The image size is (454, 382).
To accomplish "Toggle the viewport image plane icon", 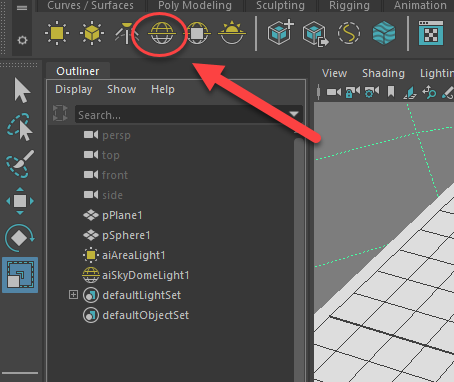I will pyautogui.click(x=410, y=92).
